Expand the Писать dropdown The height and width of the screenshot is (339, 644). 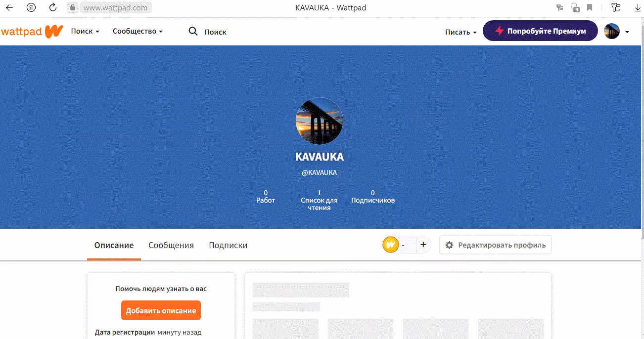point(461,32)
